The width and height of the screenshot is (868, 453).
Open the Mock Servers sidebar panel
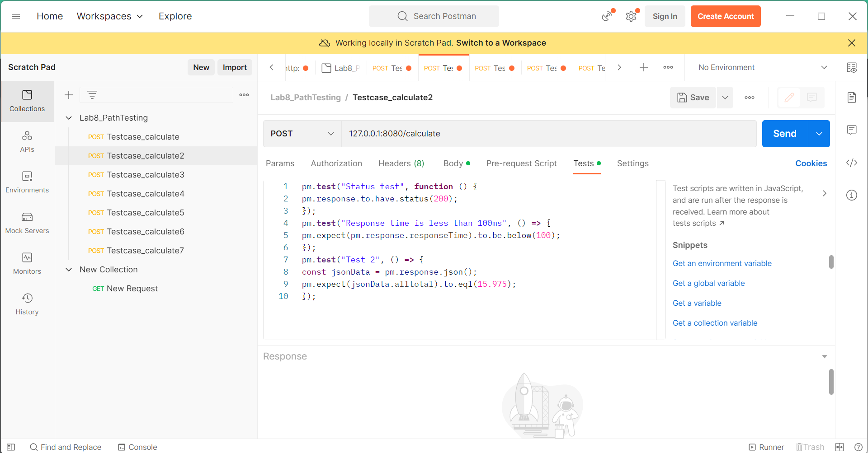tap(27, 223)
